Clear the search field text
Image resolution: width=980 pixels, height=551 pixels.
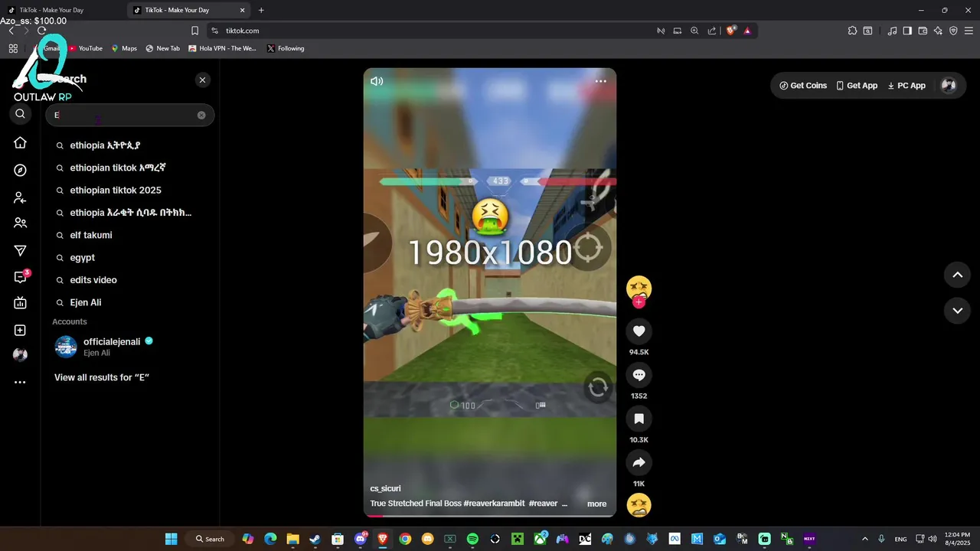pos(201,116)
